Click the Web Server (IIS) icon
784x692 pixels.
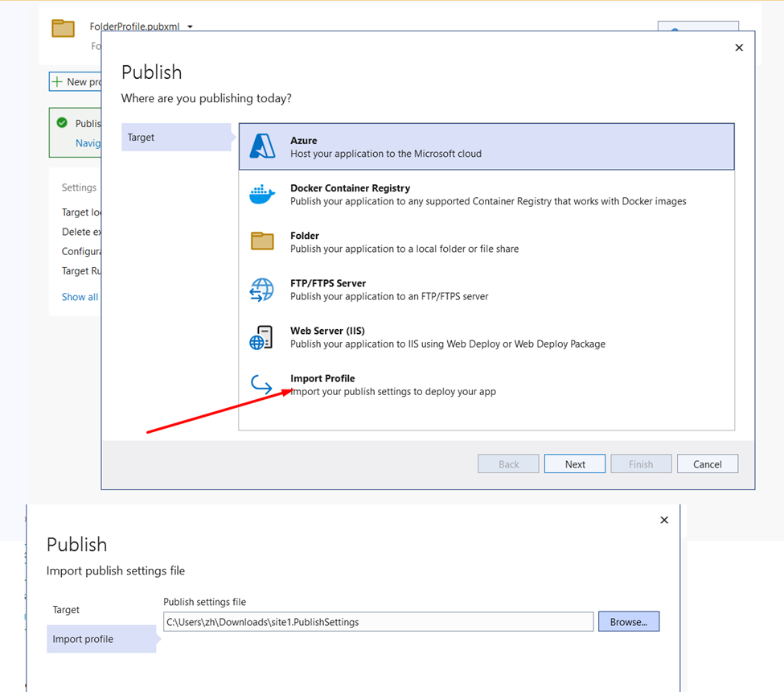coord(262,337)
